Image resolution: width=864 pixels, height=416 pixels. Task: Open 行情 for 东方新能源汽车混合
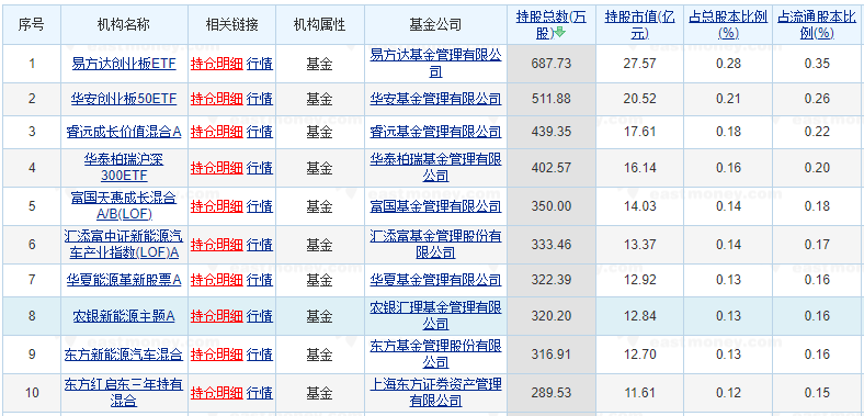260,354
